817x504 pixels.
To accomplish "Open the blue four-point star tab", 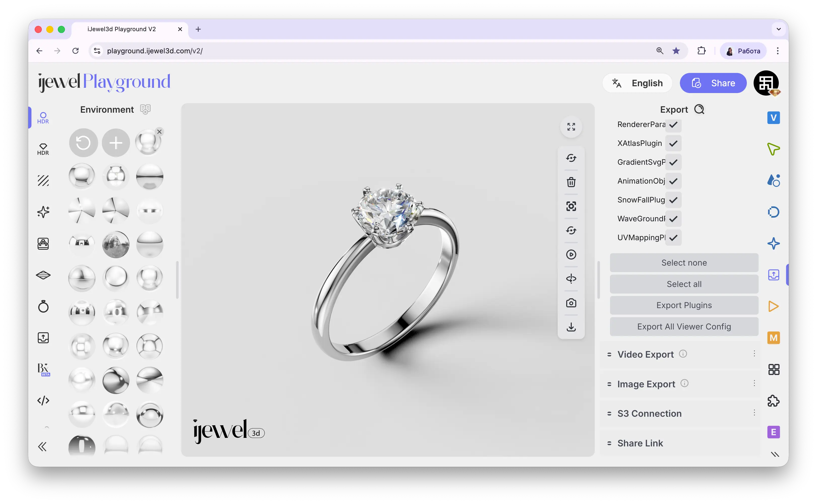I will click(773, 243).
